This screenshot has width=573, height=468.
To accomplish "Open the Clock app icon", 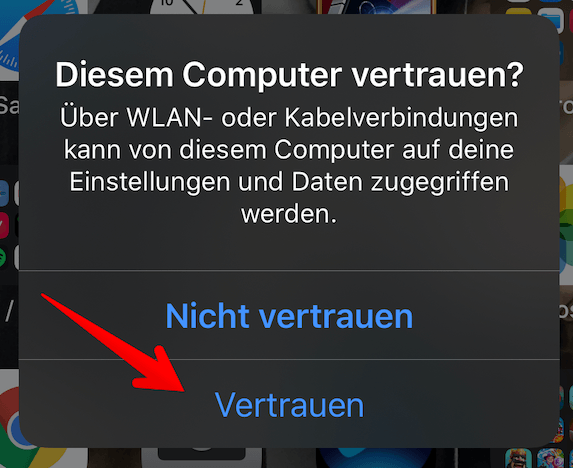I will click(202, 7).
